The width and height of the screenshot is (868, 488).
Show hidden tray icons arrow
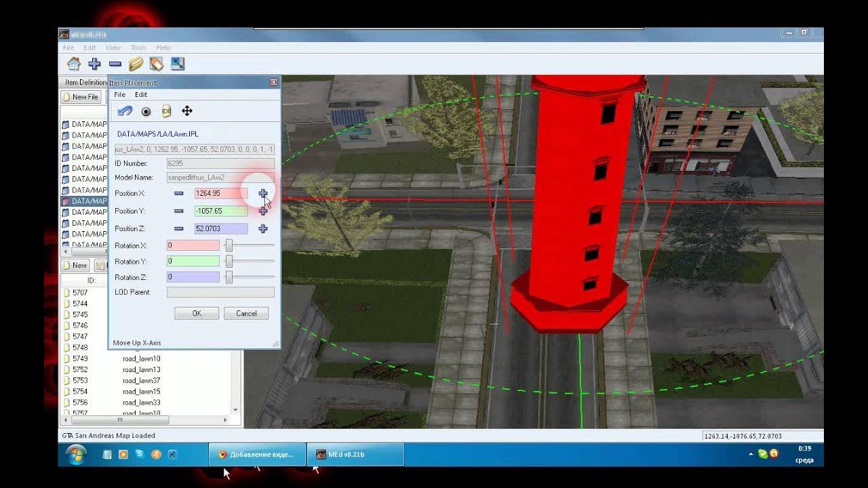(x=751, y=453)
